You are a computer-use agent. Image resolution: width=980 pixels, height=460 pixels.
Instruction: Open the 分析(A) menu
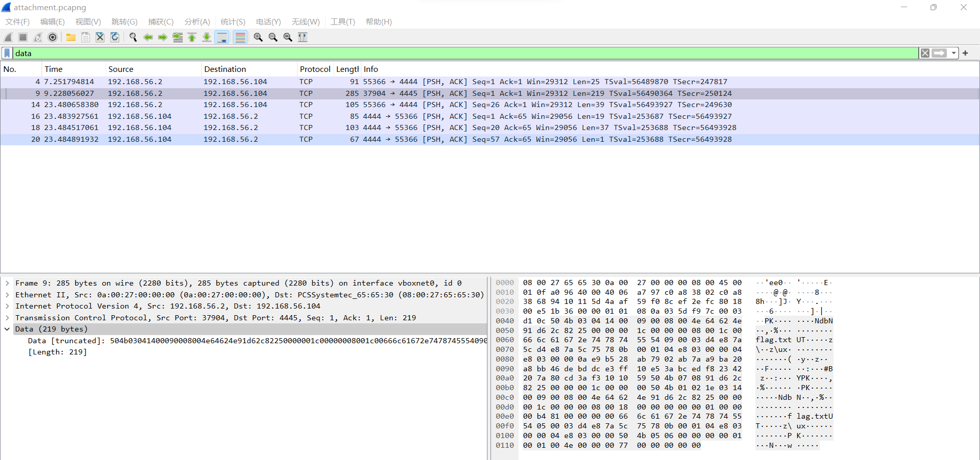click(197, 21)
